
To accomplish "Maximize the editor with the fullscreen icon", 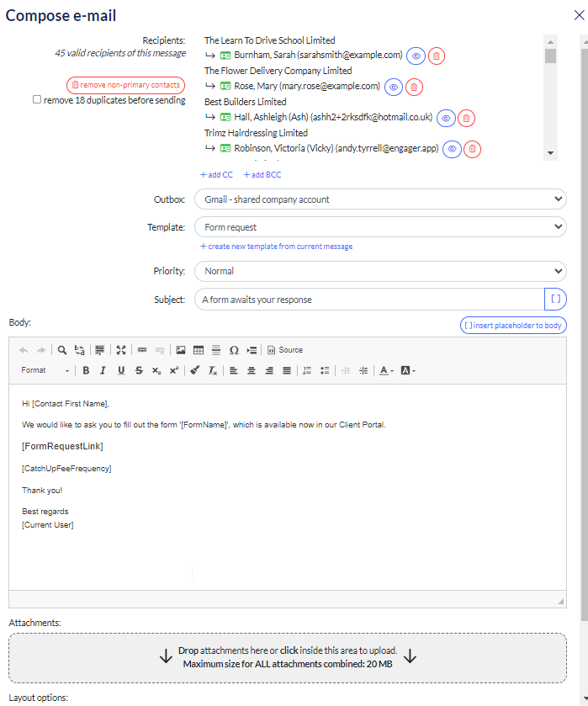I will [x=121, y=350].
